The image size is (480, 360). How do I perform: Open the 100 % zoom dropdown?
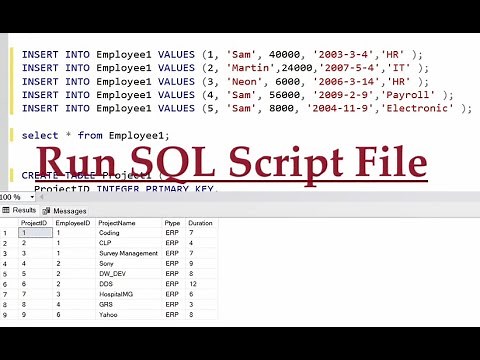pos(32,197)
